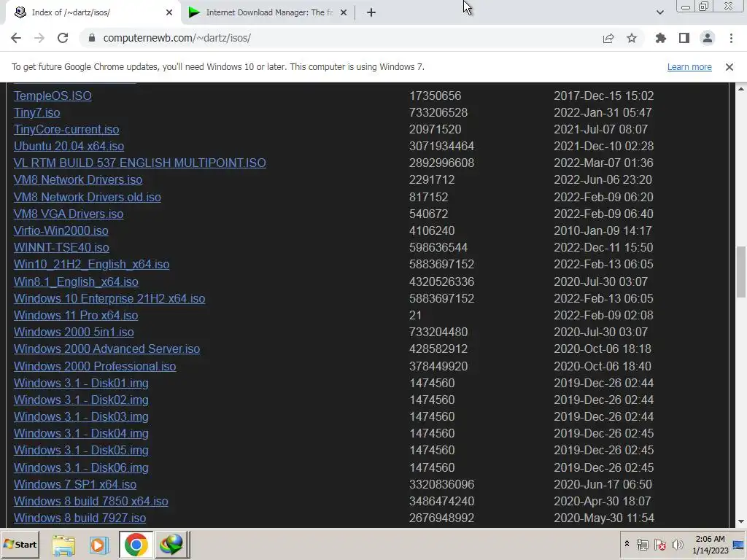Click Windows 8 build 7927.iso link
Image resolution: width=747 pixels, height=560 pixels.
coord(80,518)
